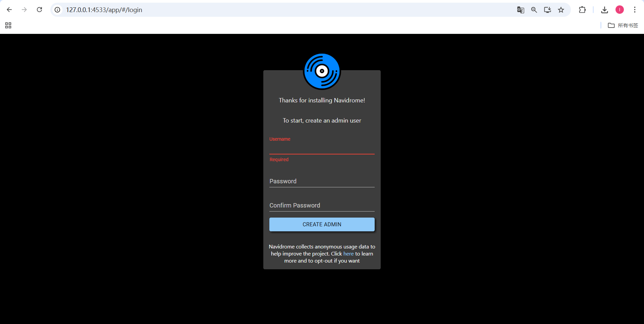
Task: Click the 'Thanks for installing Navidrome!' text
Action: pyautogui.click(x=322, y=100)
